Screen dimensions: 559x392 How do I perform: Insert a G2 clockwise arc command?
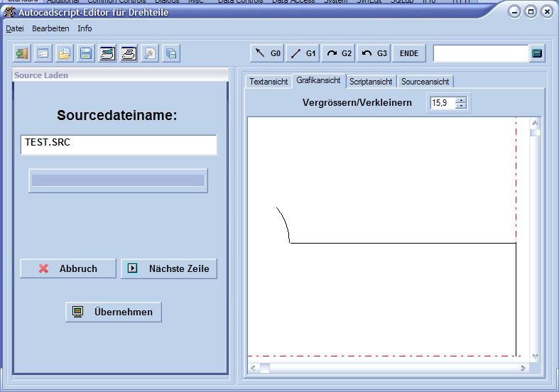click(x=339, y=53)
